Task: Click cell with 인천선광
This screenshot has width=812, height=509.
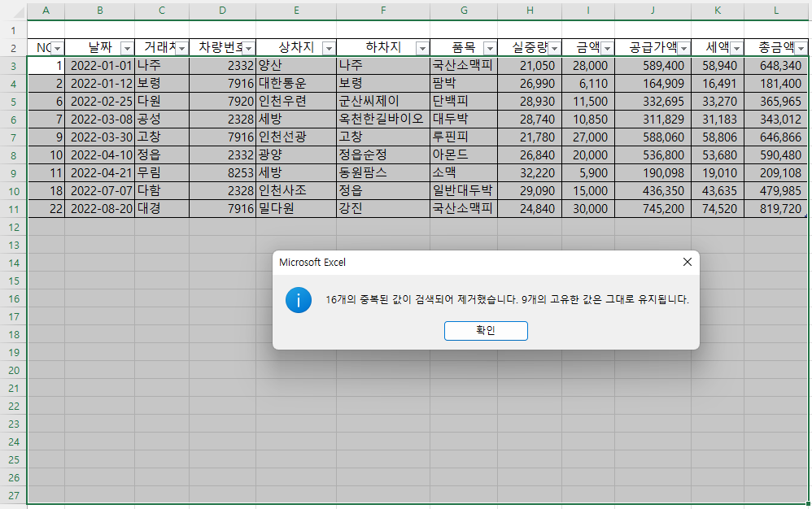Action: tap(296, 137)
